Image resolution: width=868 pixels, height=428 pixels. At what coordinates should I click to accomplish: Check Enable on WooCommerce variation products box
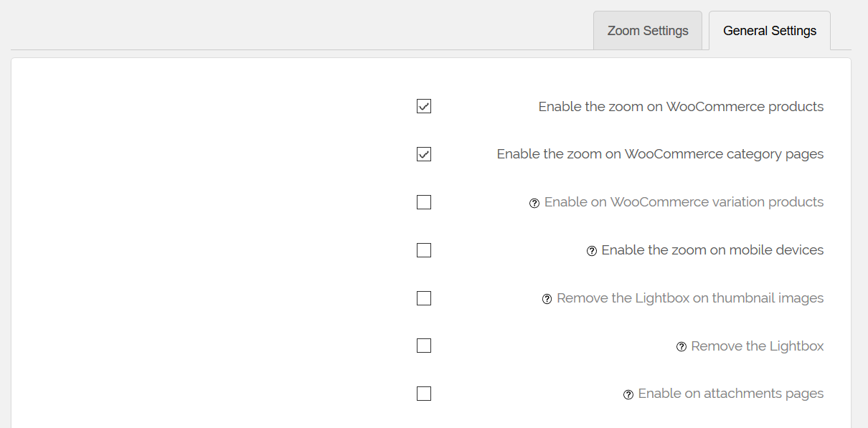[424, 202]
